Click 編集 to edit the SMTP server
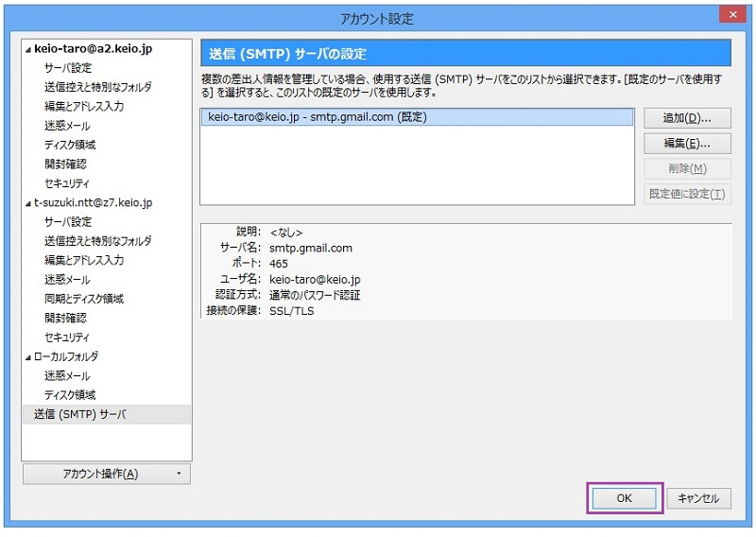 tap(687, 144)
